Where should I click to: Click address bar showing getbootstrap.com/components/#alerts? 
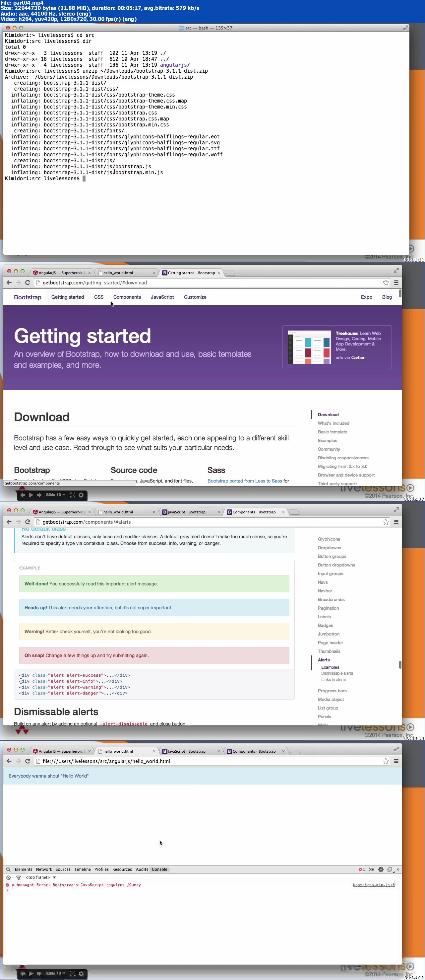pos(212,522)
